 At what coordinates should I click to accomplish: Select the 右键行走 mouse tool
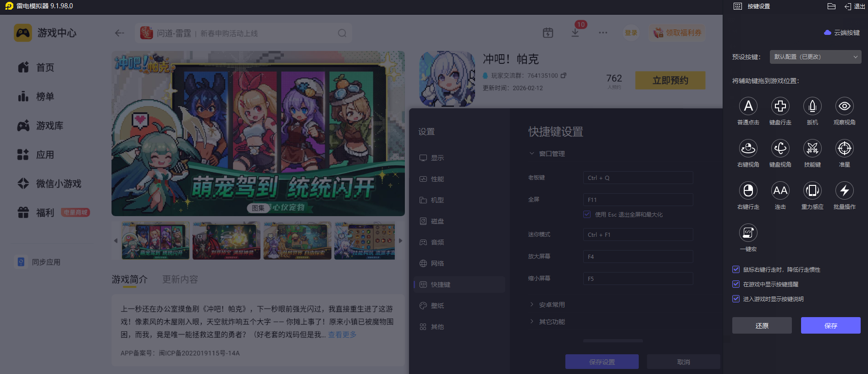click(x=748, y=191)
